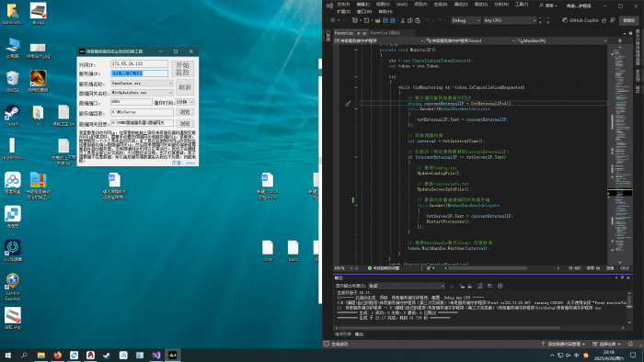Click the undo toolbar icon
The width and height of the screenshot is (644, 362).
coord(428,20)
